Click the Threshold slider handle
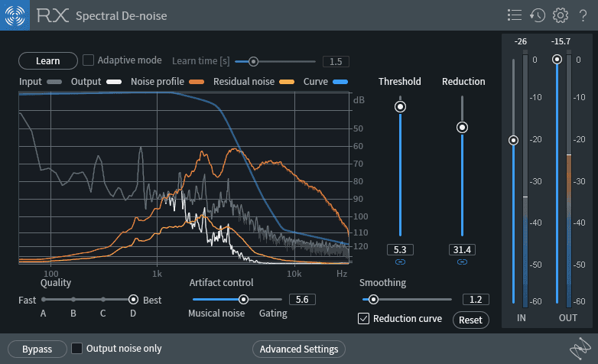The width and height of the screenshot is (598, 364). pos(400,106)
